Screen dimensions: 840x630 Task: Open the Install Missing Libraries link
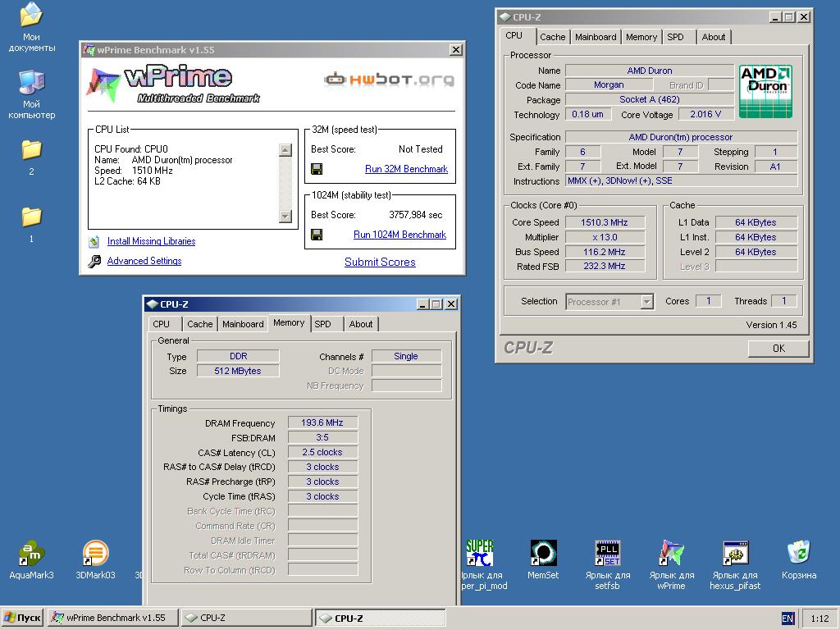151,242
